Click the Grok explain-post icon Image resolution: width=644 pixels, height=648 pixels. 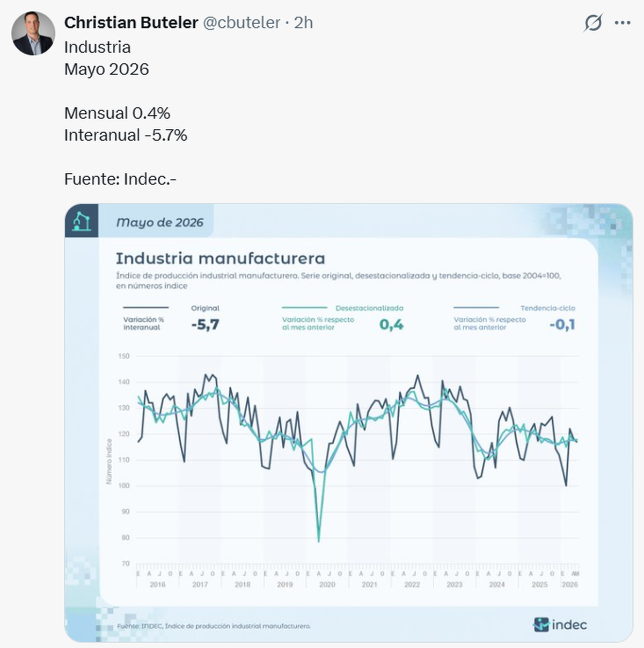pyautogui.click(x=593, y=23)
